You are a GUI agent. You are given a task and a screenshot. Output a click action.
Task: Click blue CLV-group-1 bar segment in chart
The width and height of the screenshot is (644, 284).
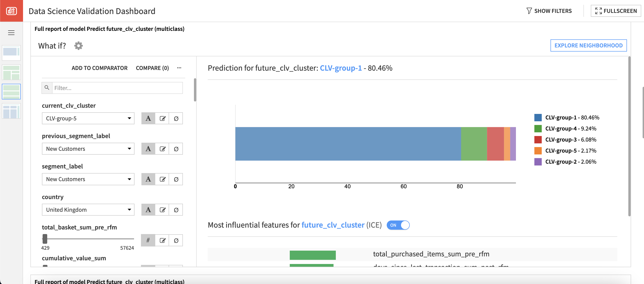(348, 144)
